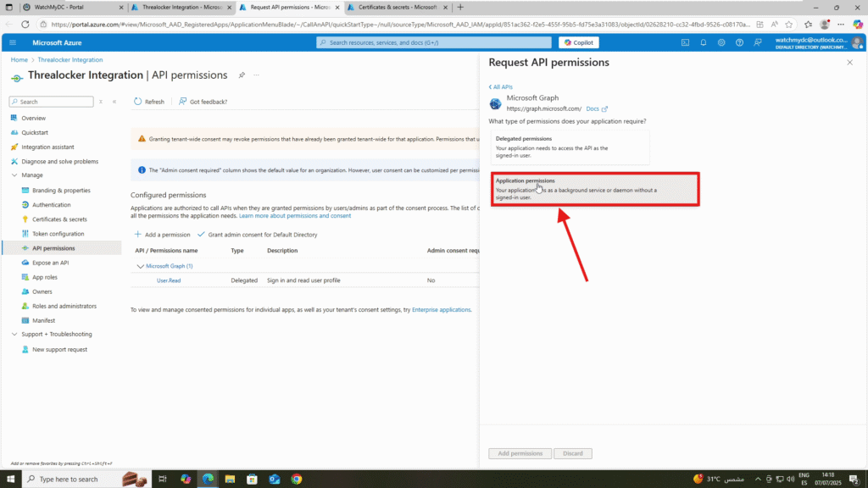This screenshot has width=868, height=488.
Task: Open New support request
Action: tap(59, 350)
